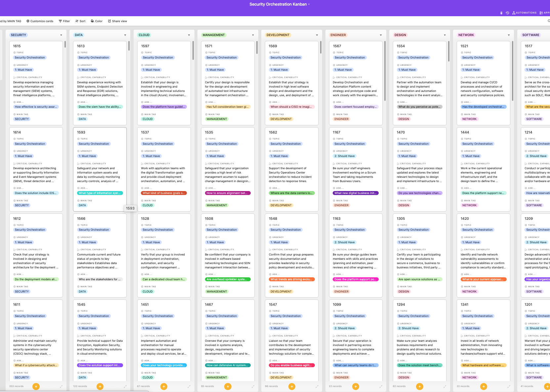Add a new record to CLOUD stack
The height and width of the screenshot is (392, 550).
coord(164,386)
